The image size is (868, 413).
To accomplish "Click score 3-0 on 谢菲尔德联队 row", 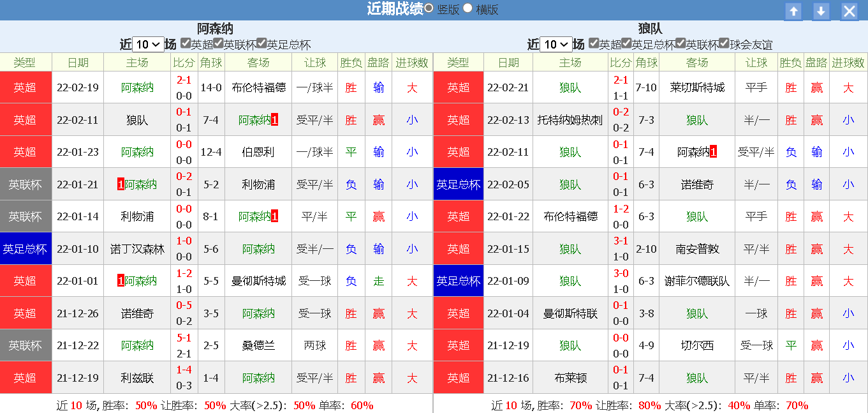I will coord(621,273).
